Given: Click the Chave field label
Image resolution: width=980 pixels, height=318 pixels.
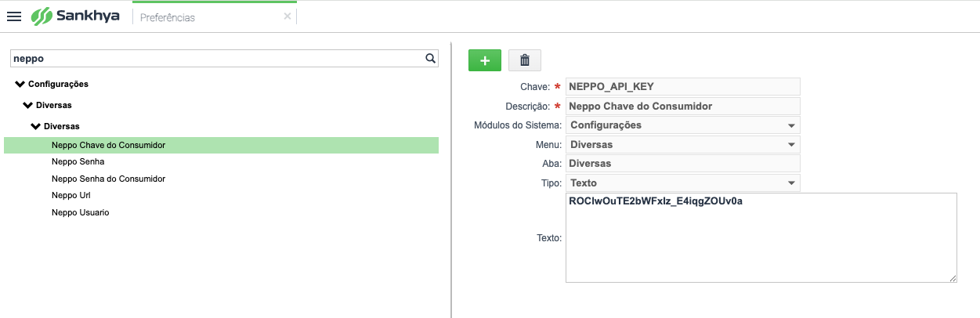Looking at the screenshot, I should (x=535, y=86).
